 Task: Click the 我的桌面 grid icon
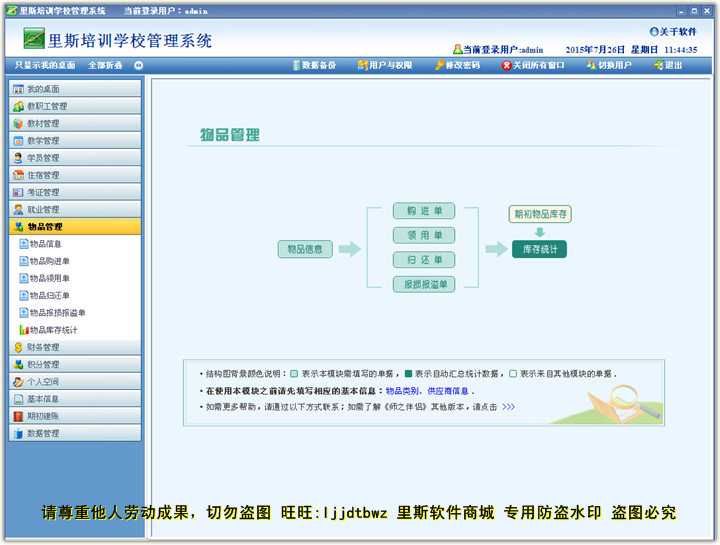[x=18, y=89]
